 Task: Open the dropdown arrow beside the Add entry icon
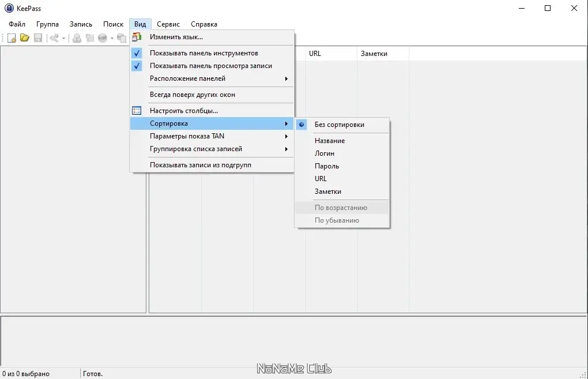click(x=63, y=38)
